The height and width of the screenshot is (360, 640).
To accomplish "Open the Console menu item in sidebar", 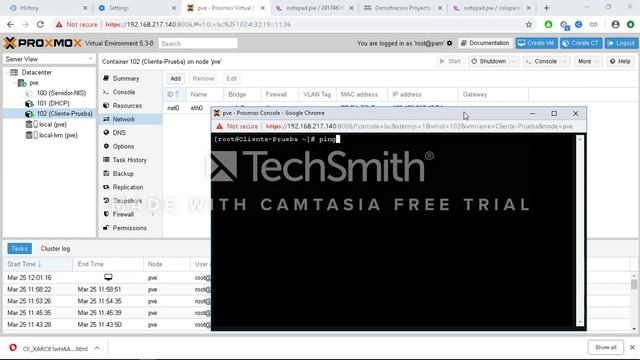I will pos(124,92).
